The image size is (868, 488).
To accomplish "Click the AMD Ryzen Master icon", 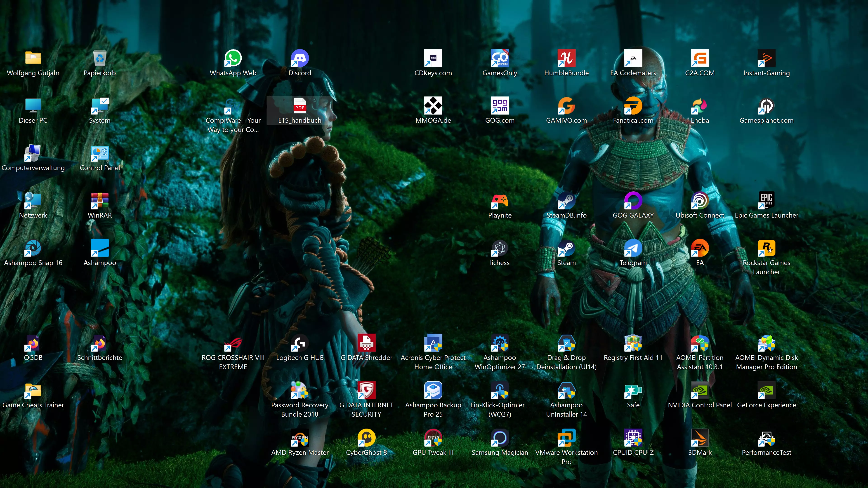I will pos(300,438).
